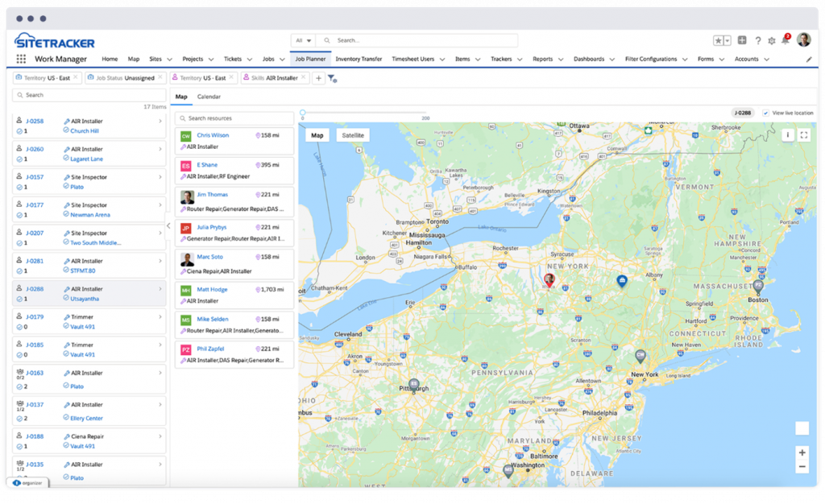Expand the Sites menu dropdown
825x504 pixels.
coord(169,60)
